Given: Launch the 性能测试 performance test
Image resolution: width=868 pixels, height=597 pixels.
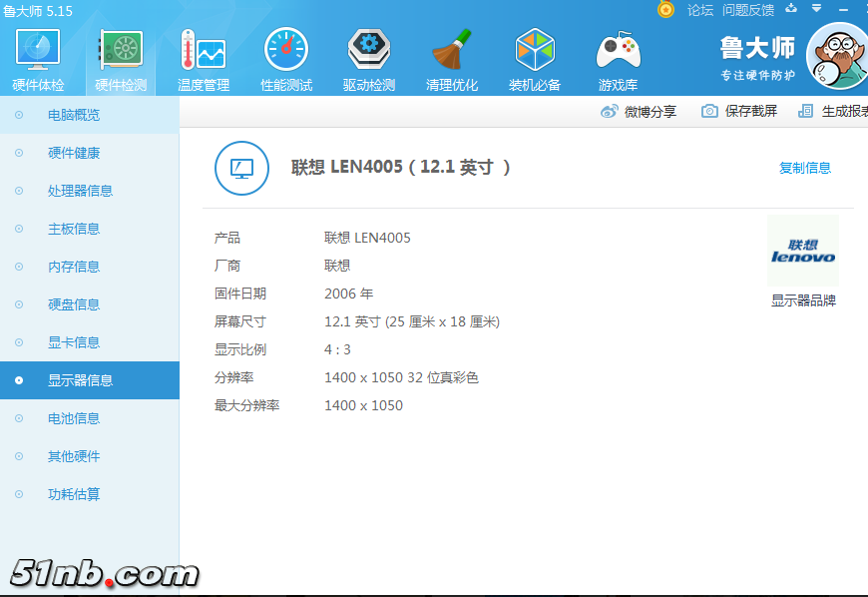Looking at the screenshot, I should (x=286, y=60).
